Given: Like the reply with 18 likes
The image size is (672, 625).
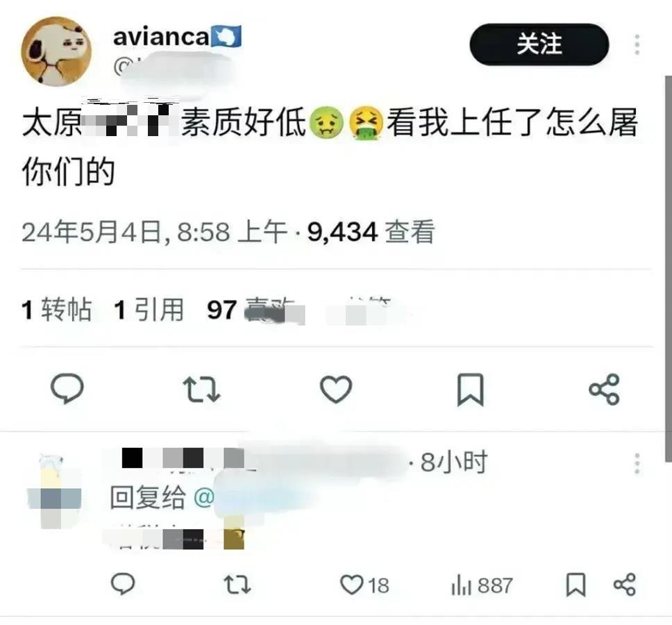Looking at the screenshot, I should [x=364, y=585].
